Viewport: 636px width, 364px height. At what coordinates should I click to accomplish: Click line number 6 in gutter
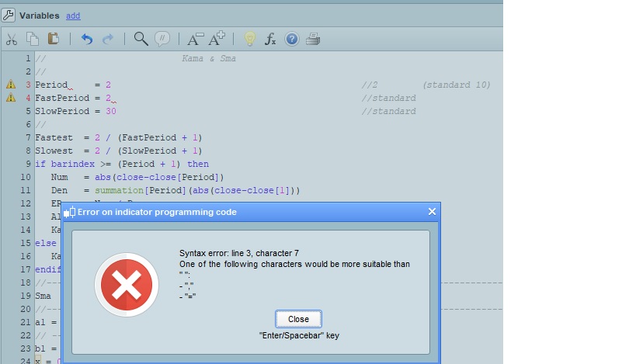28,124
